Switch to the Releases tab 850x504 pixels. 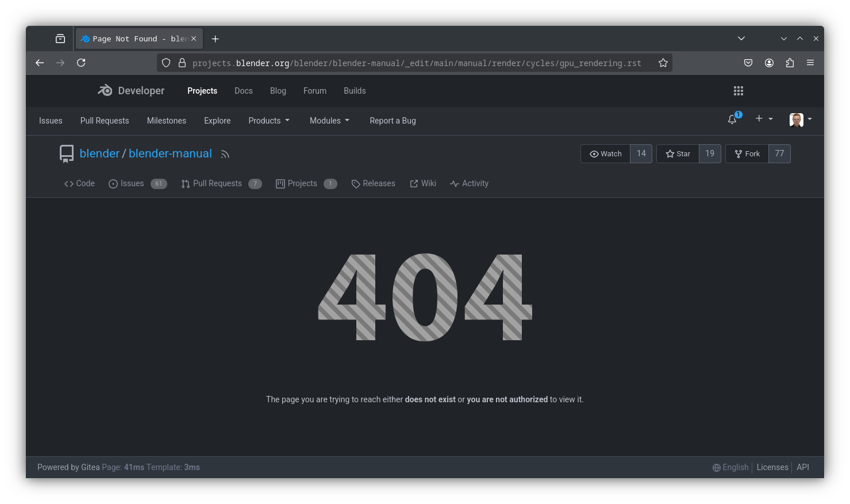coord(373,183)
